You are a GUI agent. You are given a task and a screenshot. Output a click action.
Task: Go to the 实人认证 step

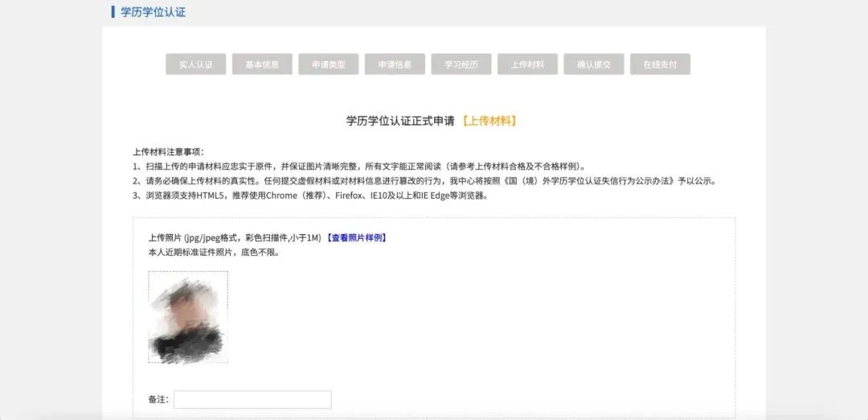[195, 64]
